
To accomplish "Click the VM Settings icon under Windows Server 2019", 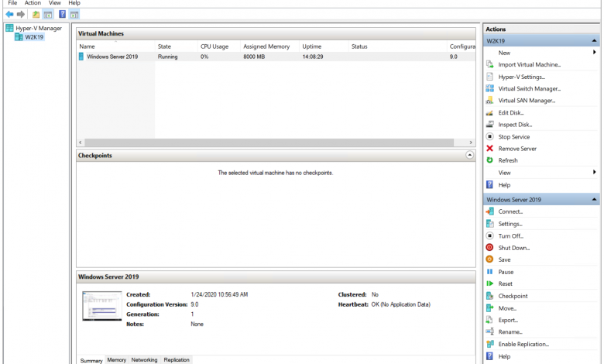I will click(x=489, y=223).
